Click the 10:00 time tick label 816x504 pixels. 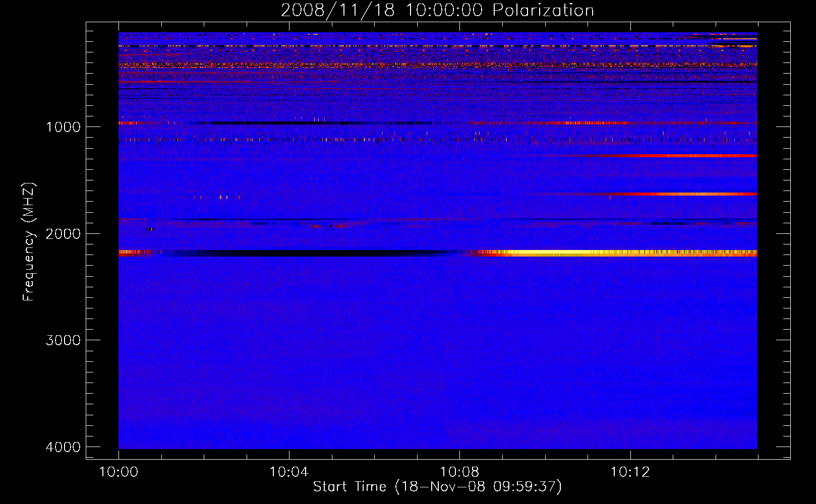(x=119, y=472)
